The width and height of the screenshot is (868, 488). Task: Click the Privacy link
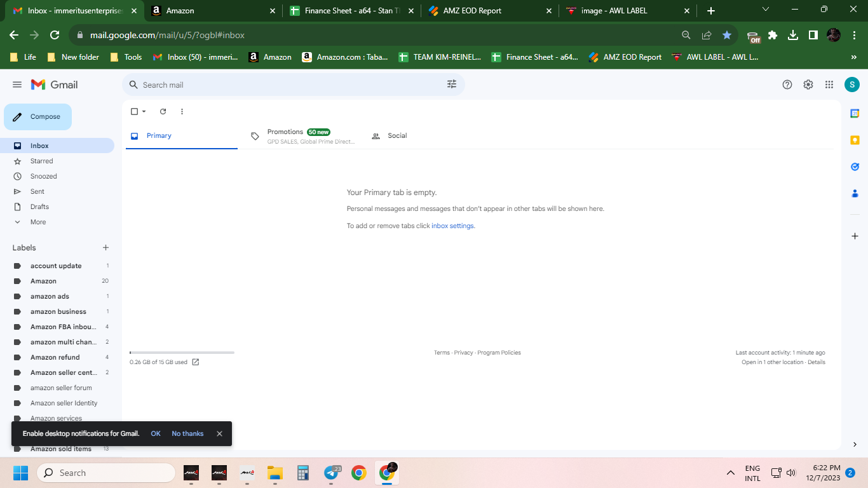tap(463, 353)
